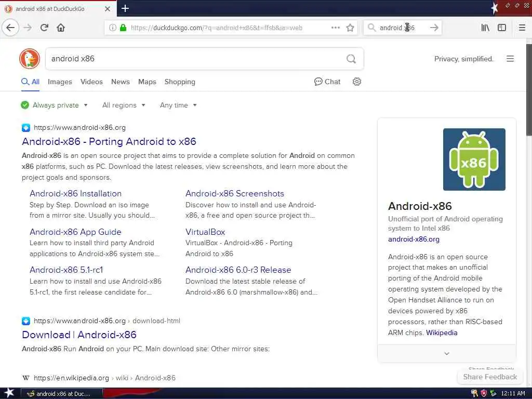
Task: Open the browser home page
Action: pos(61,28)
